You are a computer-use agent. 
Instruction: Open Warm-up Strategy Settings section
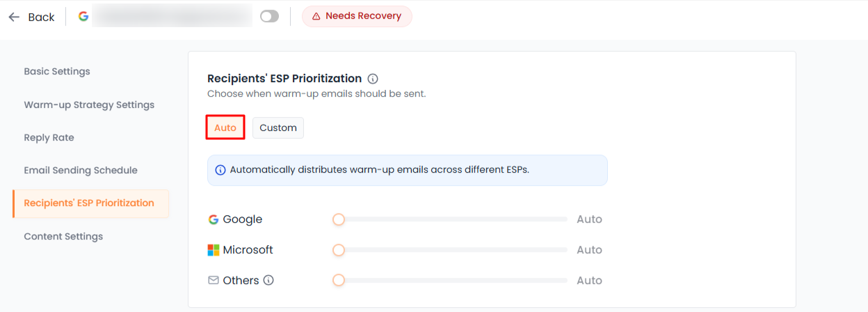point(89,105)
